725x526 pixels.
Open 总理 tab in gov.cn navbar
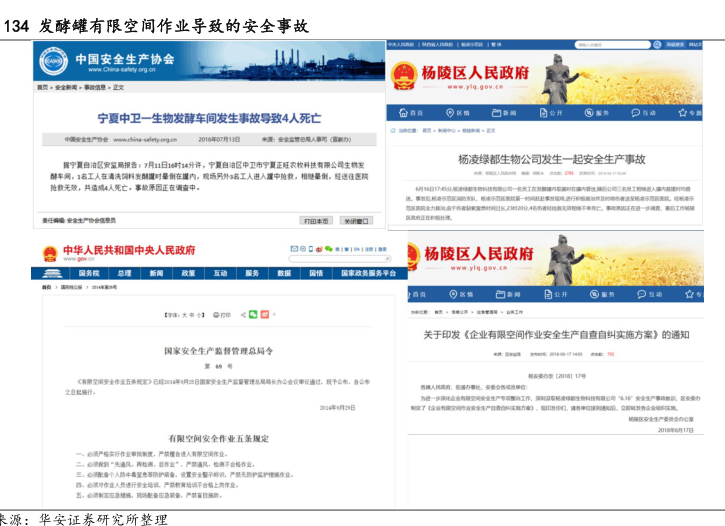pyautogui.click(x=124, y=273)
